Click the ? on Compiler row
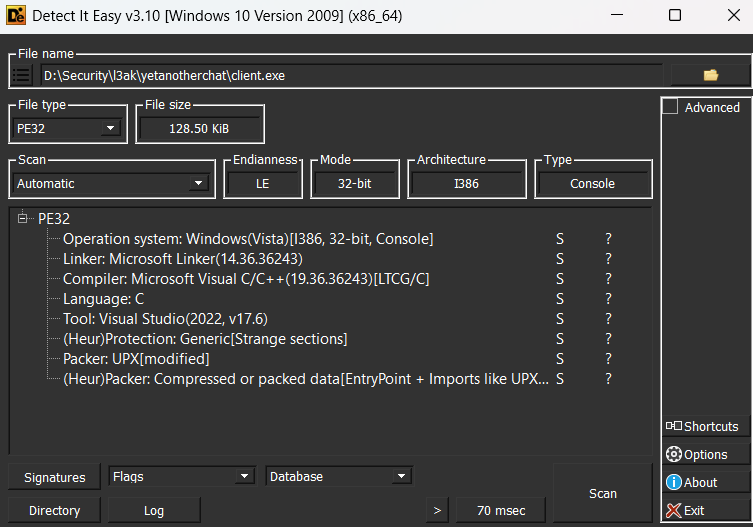Viewport: 753px width, 527px height. click(x=608, y=279)
